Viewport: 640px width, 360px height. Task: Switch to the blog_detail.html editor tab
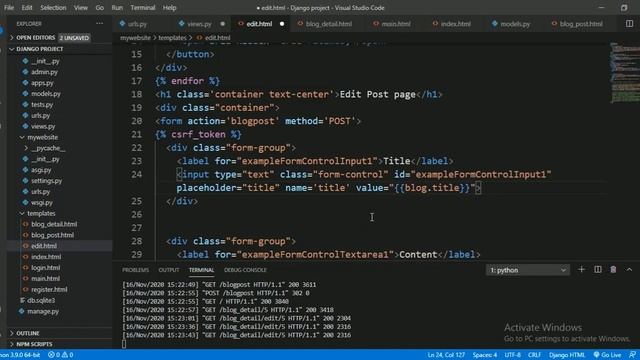tap(329, 24)
